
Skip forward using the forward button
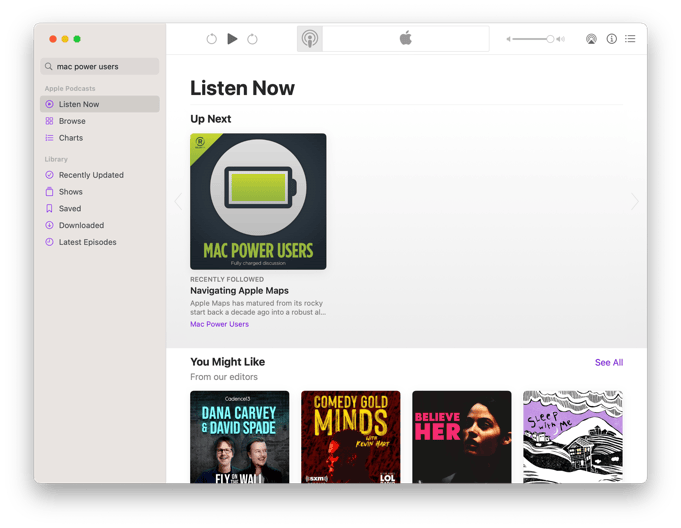click(252, 39)
